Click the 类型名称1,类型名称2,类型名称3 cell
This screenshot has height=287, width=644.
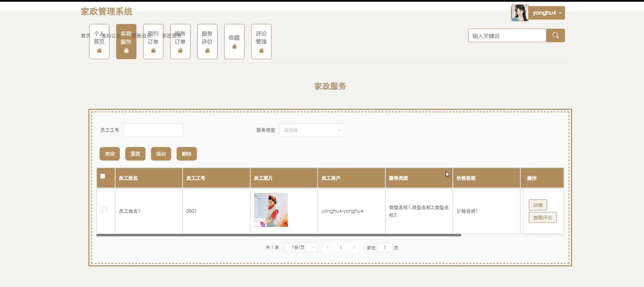click(x=419, y=211)
